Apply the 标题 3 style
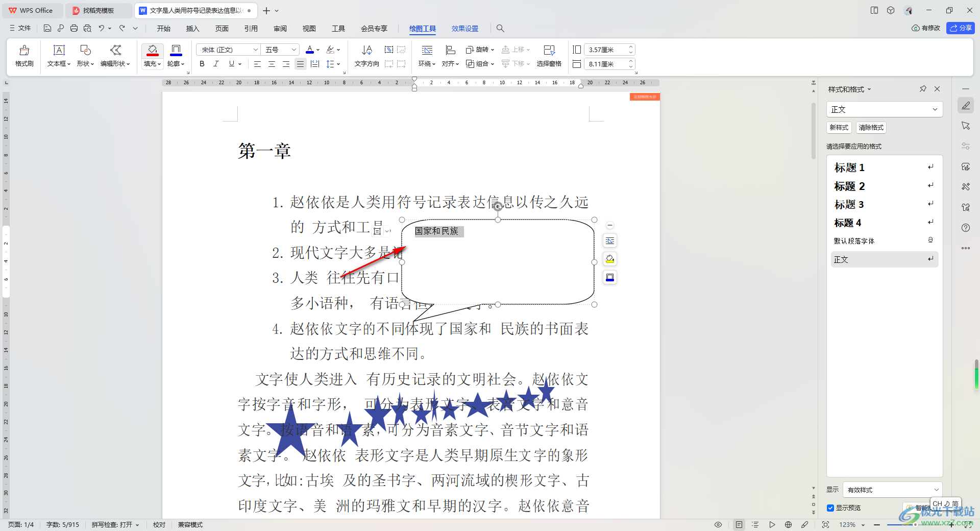This screenshot has height=531, width=980. [x=884, y=204]
